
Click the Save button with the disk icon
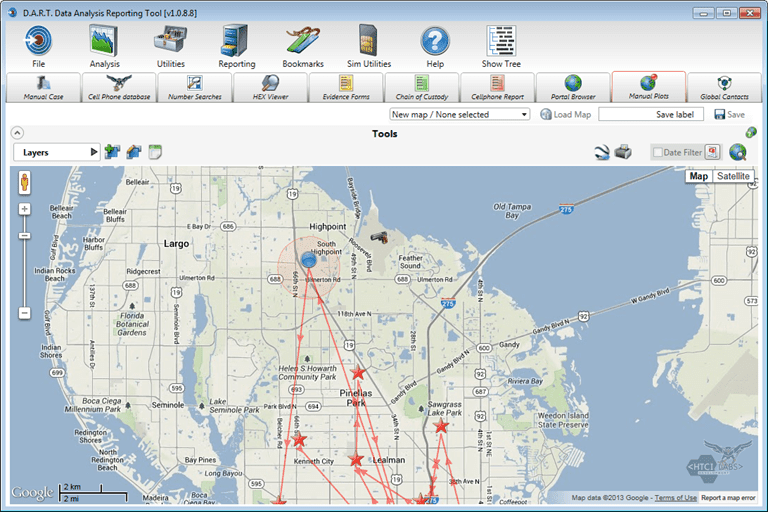tap(730, 114)
